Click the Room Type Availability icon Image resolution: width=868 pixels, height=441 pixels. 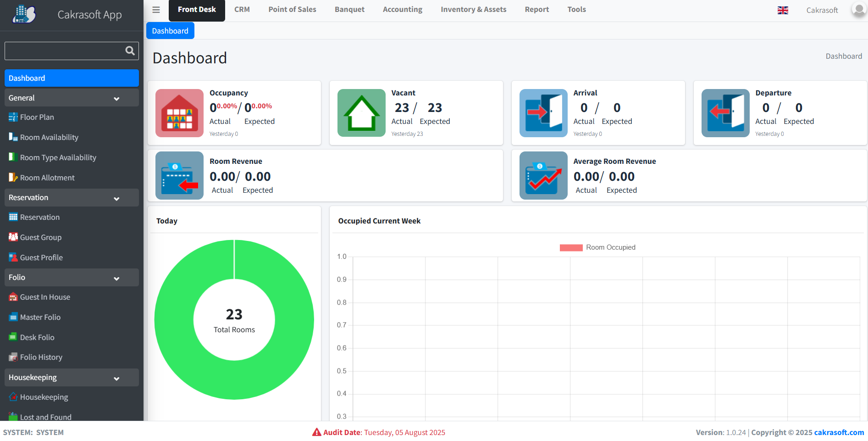point(13,157)
